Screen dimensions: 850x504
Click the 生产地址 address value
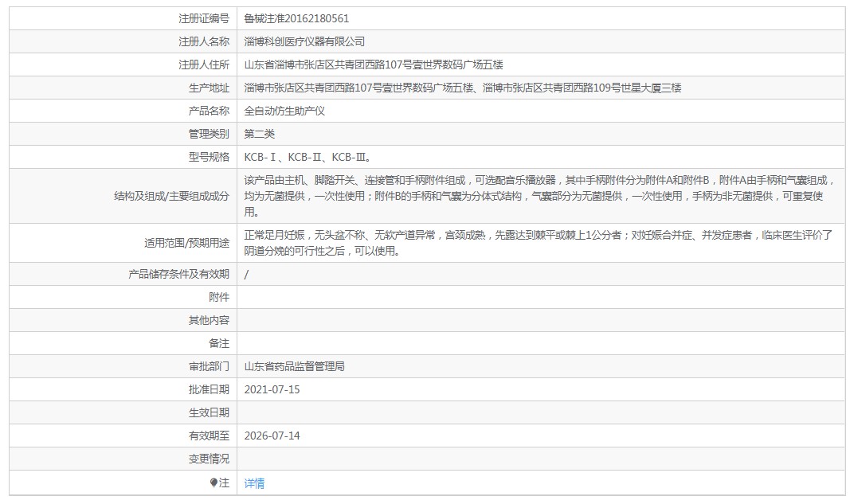(462, 88)
